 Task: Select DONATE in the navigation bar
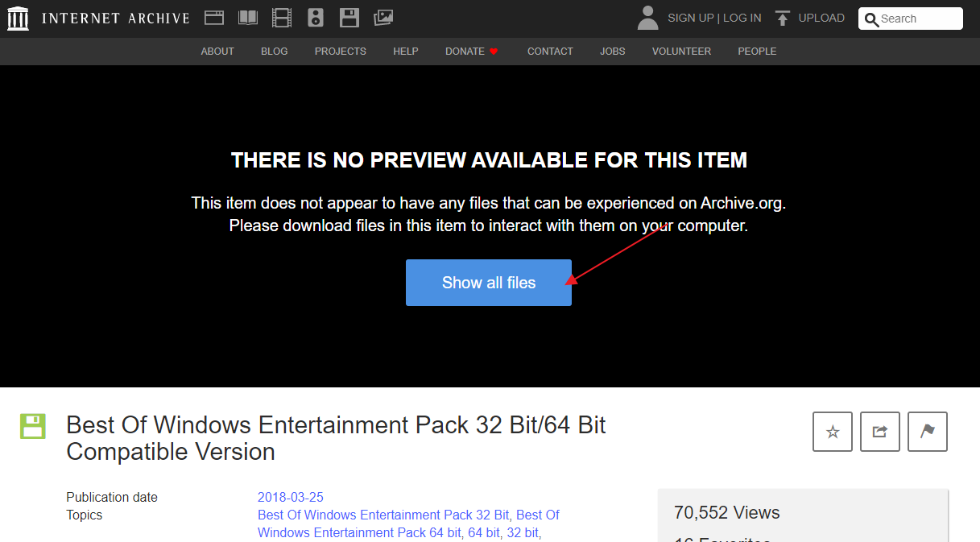[465, 52]
